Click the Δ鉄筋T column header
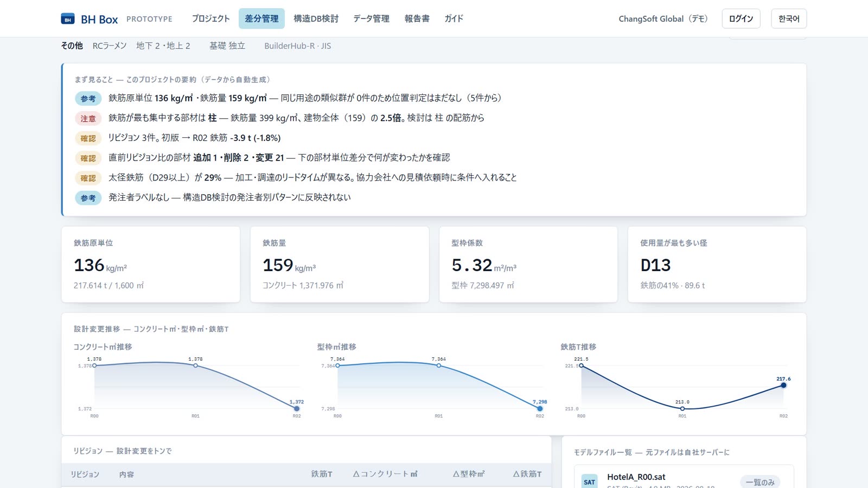Viewport: 868px width, 488px height. click(x=527, y=474)
